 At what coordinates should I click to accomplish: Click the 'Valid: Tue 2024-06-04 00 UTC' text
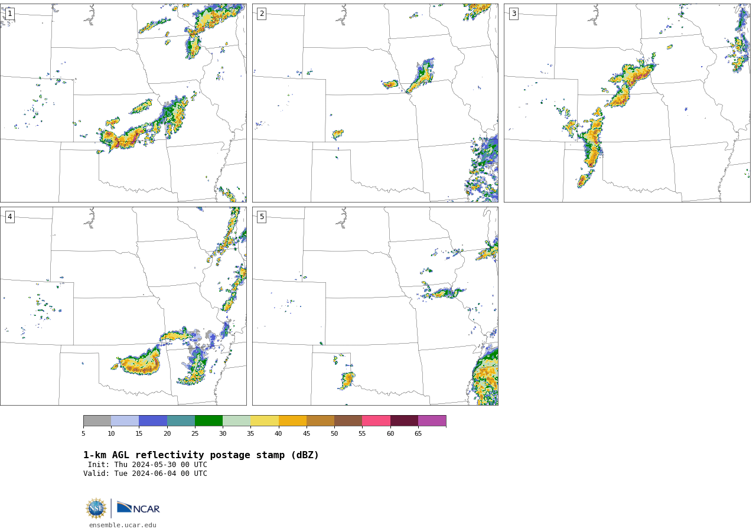pyautogui.click(x=145, y=474)
